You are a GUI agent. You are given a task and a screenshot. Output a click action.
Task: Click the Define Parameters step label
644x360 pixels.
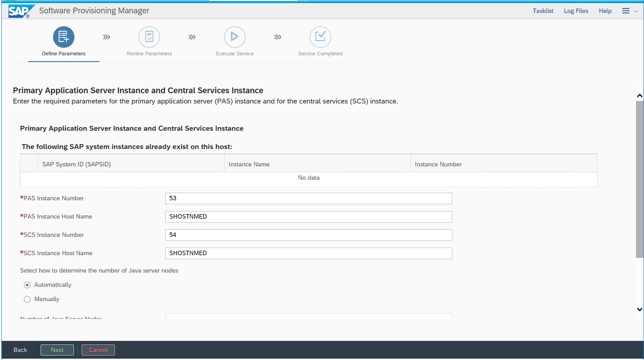(64, 54)
